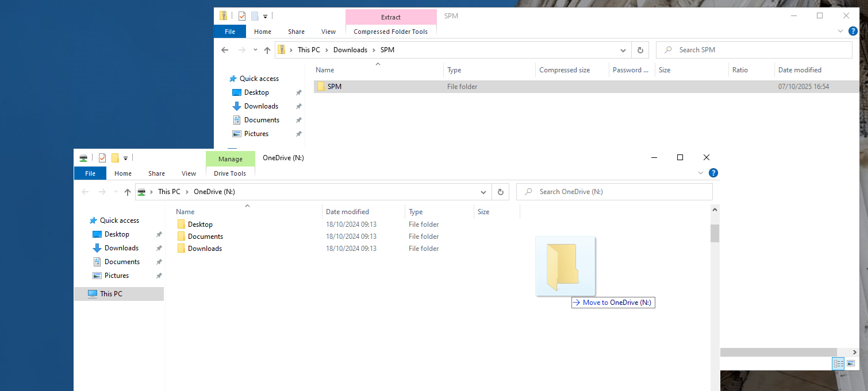Switch the SPM window to details view
This screenshot has width=868, height=391.
point(838,363)
